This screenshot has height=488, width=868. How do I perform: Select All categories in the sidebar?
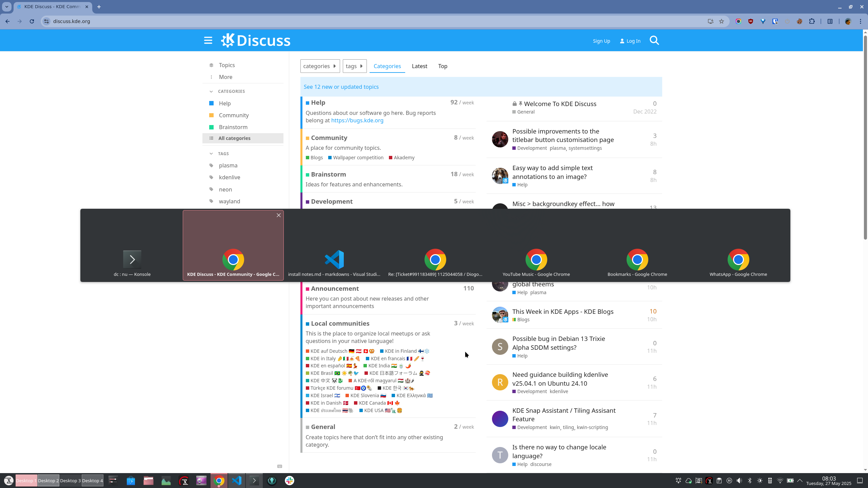243,138
